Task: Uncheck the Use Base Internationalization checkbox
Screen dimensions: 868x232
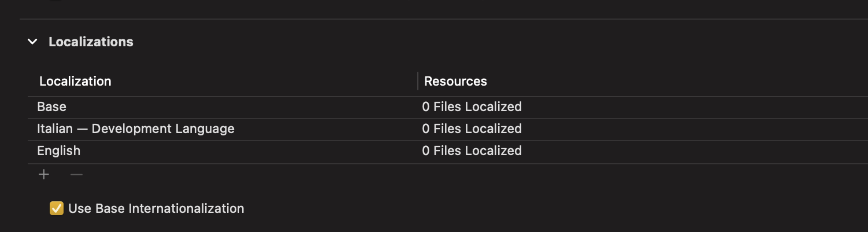Action: [56, 208]
